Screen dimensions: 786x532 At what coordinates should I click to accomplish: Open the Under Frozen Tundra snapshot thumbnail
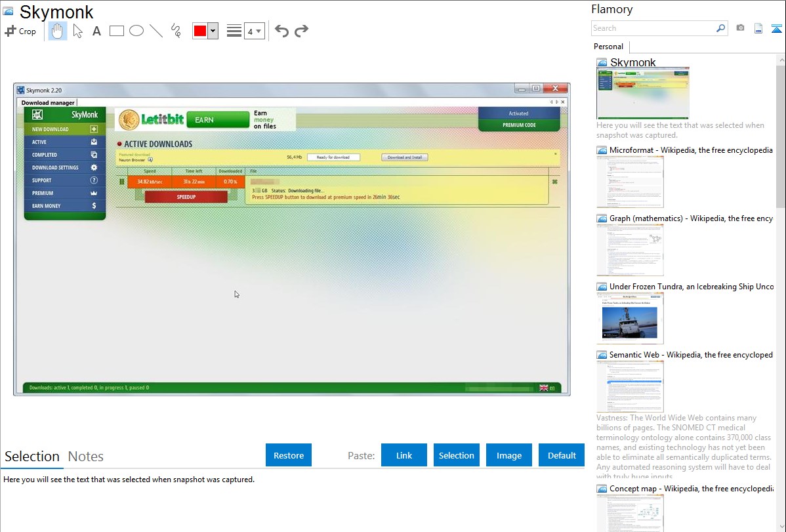pos(630,318)
